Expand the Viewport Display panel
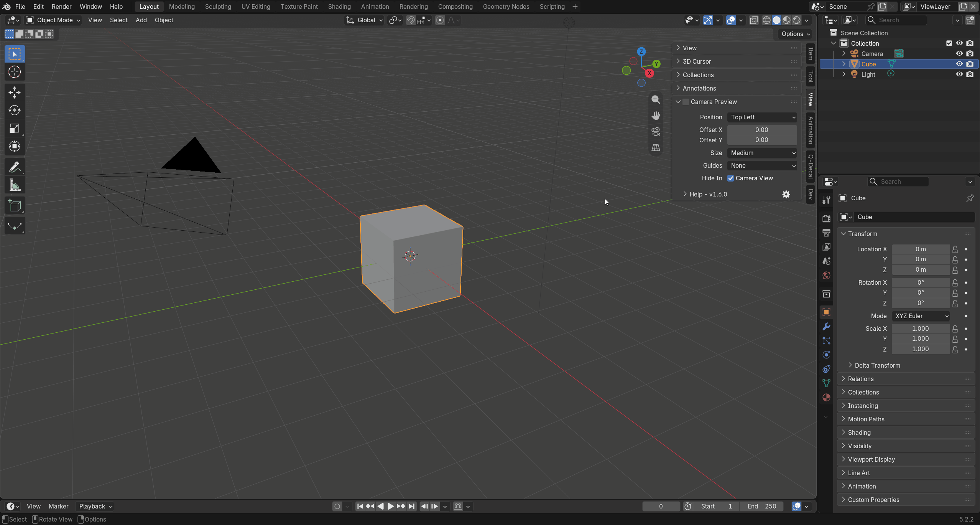Image resolution: width=980 pixels, height=525 pixels. [906, 459]
